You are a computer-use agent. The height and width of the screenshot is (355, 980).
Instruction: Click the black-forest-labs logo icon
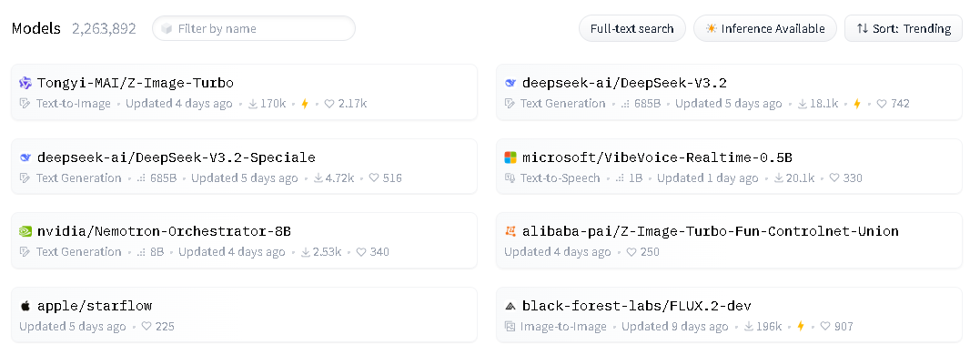point(510,306)
